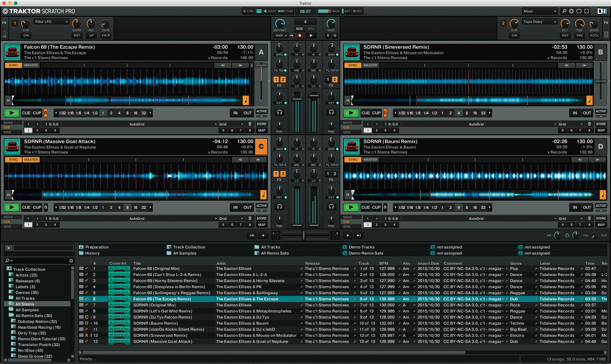Click the search magnifier icon in header
This screenshot has height=364, width=611.
coord(564,11)
